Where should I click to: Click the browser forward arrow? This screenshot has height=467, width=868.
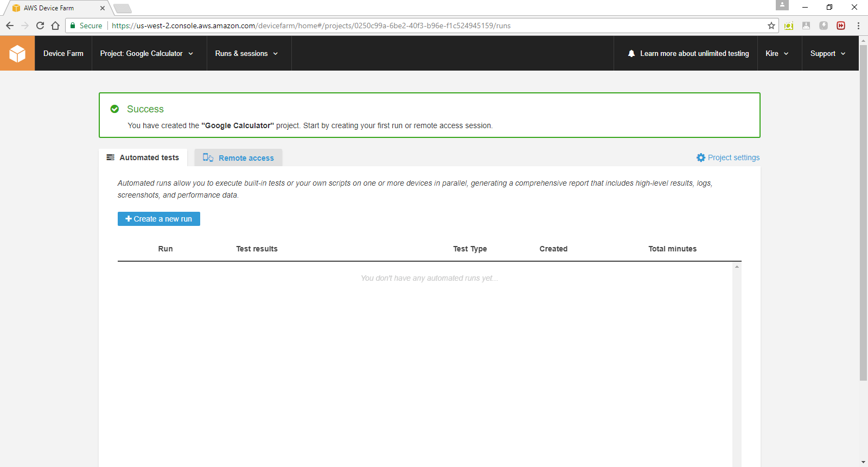tap(25, 26)
